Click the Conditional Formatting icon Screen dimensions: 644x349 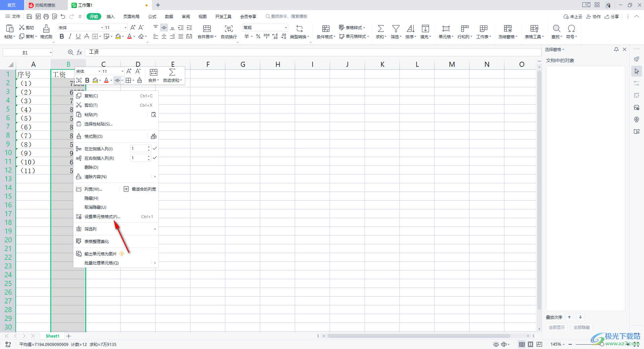point(326,29)
